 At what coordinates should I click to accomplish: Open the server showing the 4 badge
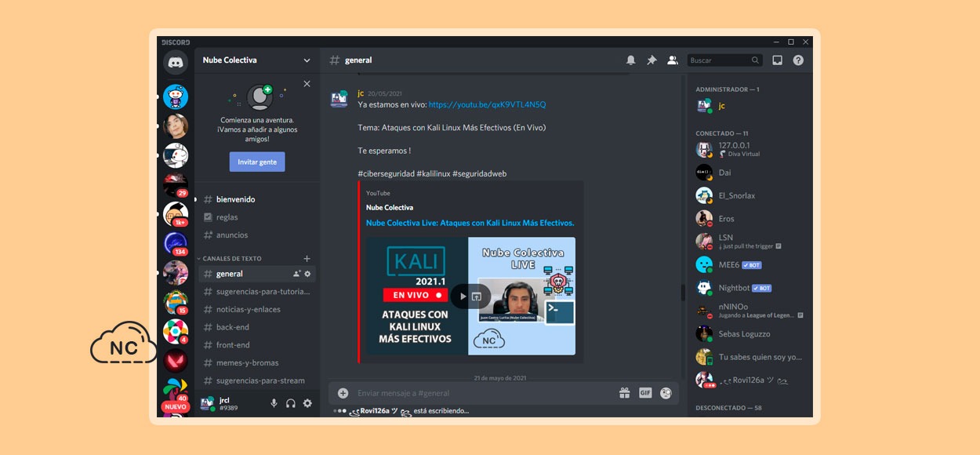pyautogui.click(x=176, y=332)
